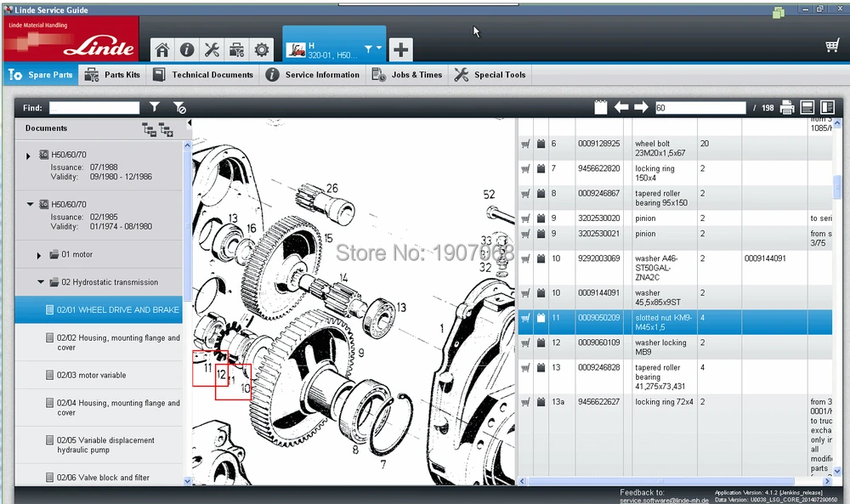Screen dimensions: 850x504
Task: Click tapered roller bearing 41,275x73,431
Action: click(660, 377)
